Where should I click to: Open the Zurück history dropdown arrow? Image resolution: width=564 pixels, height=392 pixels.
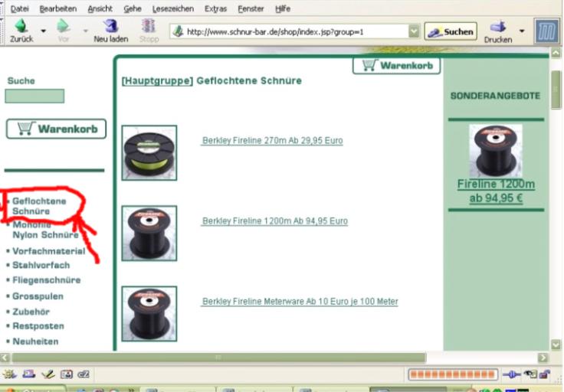coord(43,31)
